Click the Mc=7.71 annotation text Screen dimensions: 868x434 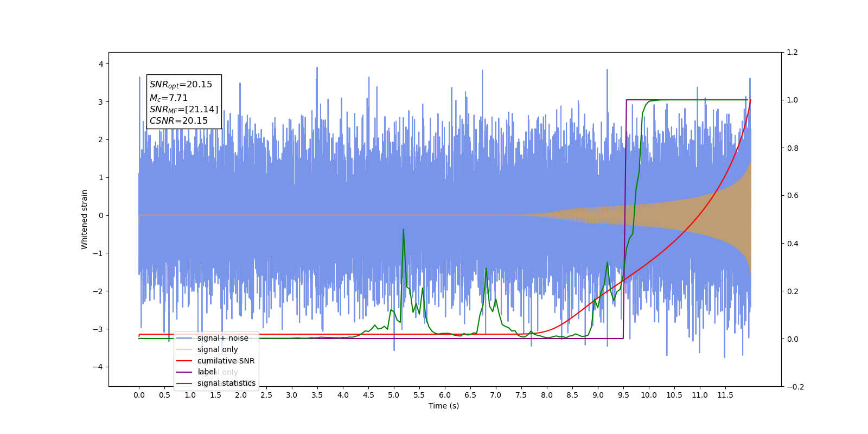coord(169,98)
